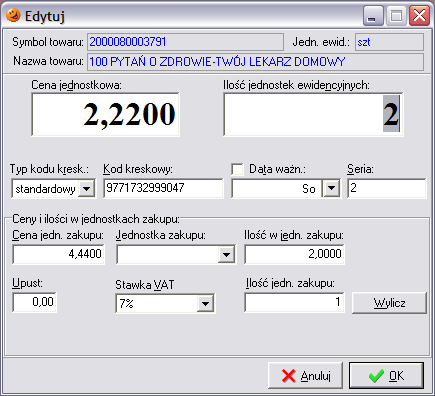The width and height of the screenshot is (435, 396).
Task: Click the Data ważn. date field showing So
Action: tap(277, 189)
